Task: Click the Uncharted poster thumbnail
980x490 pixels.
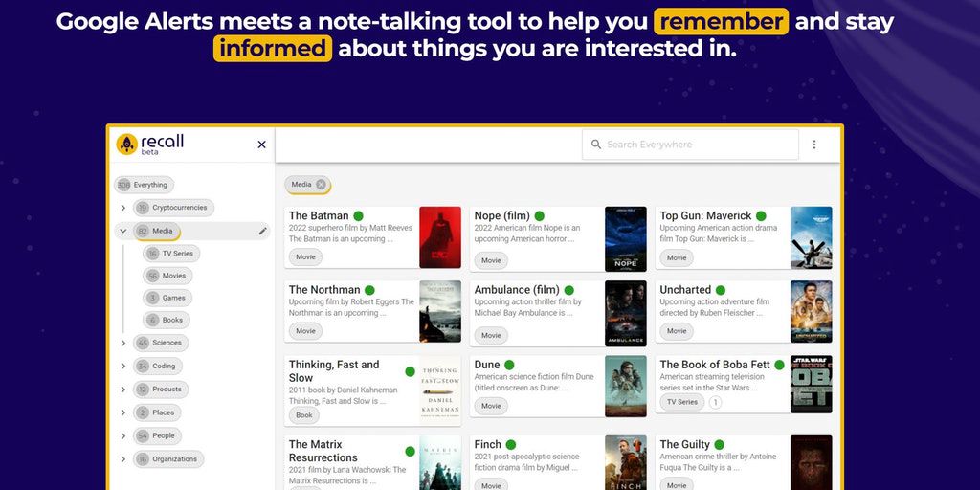Action: 812,311
